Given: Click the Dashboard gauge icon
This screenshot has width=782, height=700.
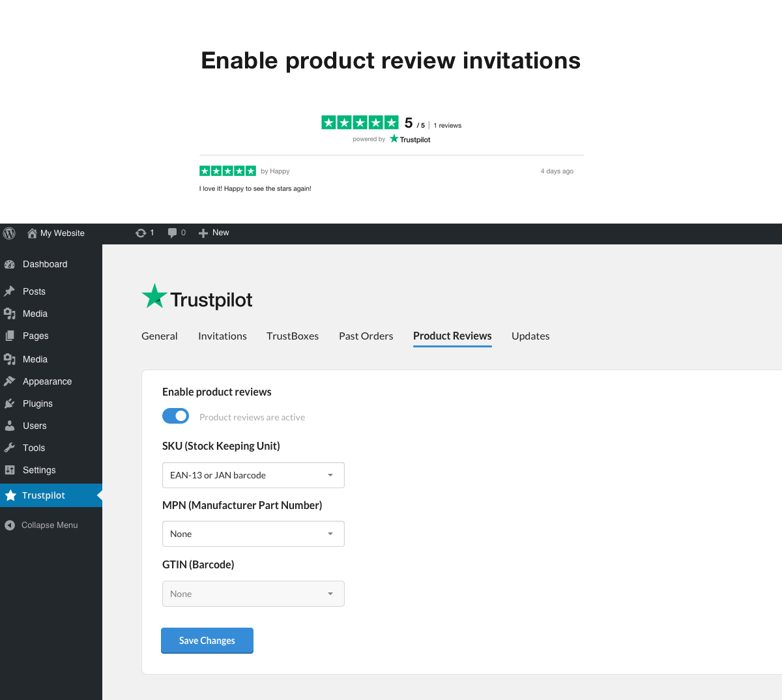Looking at the screenshot, I should coord(10,264).
